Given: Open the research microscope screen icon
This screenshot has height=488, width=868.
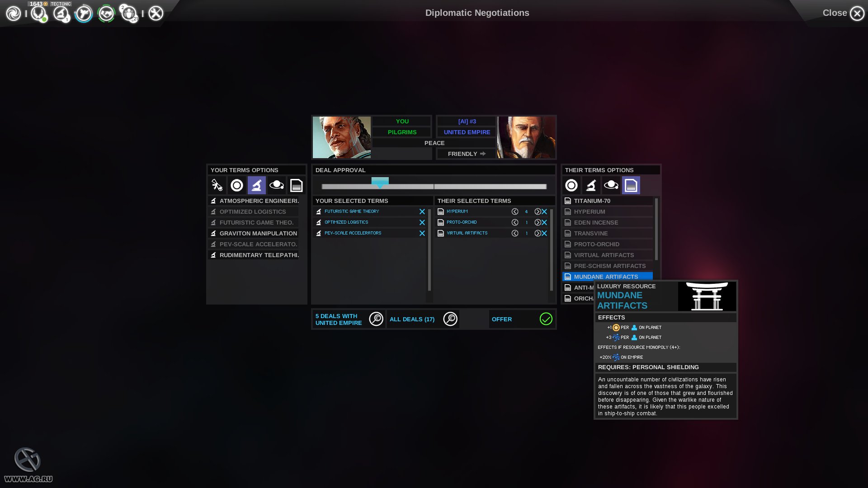Looking at the screenshot, I should tap(61, 13).
